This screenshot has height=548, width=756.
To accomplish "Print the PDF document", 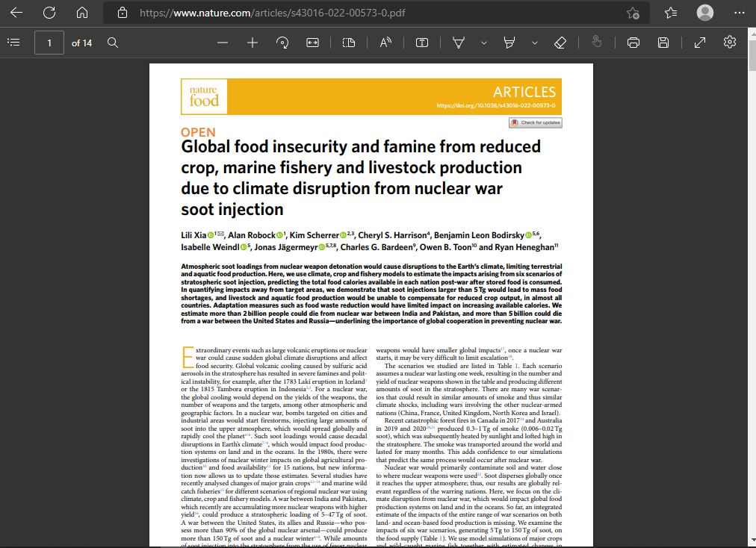I will (x=633, y=43).
